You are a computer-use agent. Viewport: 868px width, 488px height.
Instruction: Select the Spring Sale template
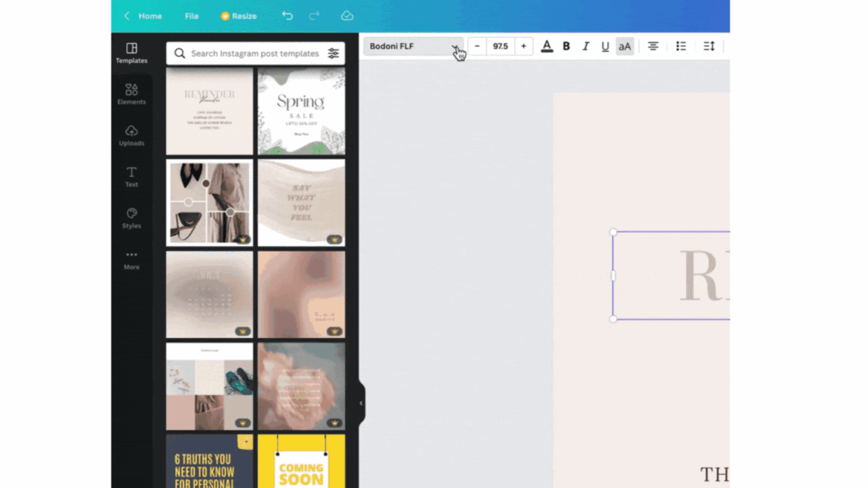click(302, 111)
